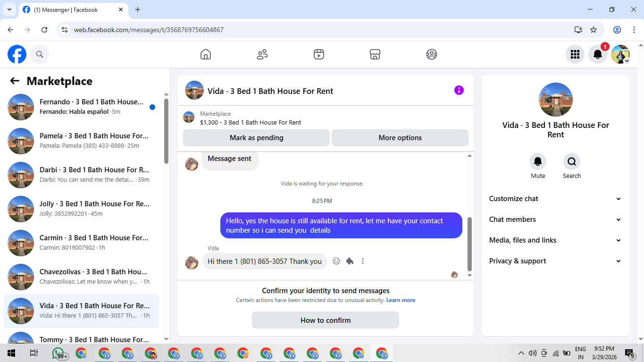644x362 pixels.
Task: Click the Vida chat header title
Action: [x=270, y=91]
